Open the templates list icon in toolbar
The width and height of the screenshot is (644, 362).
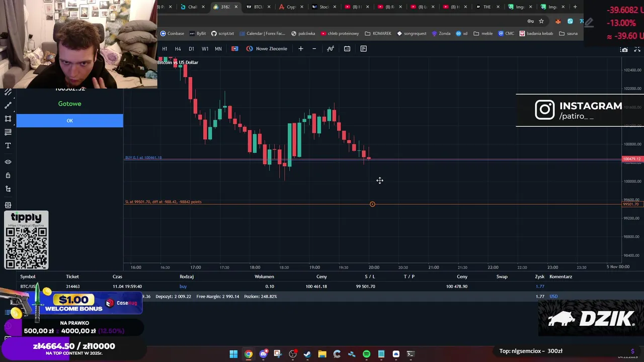[x=363, y=49]
